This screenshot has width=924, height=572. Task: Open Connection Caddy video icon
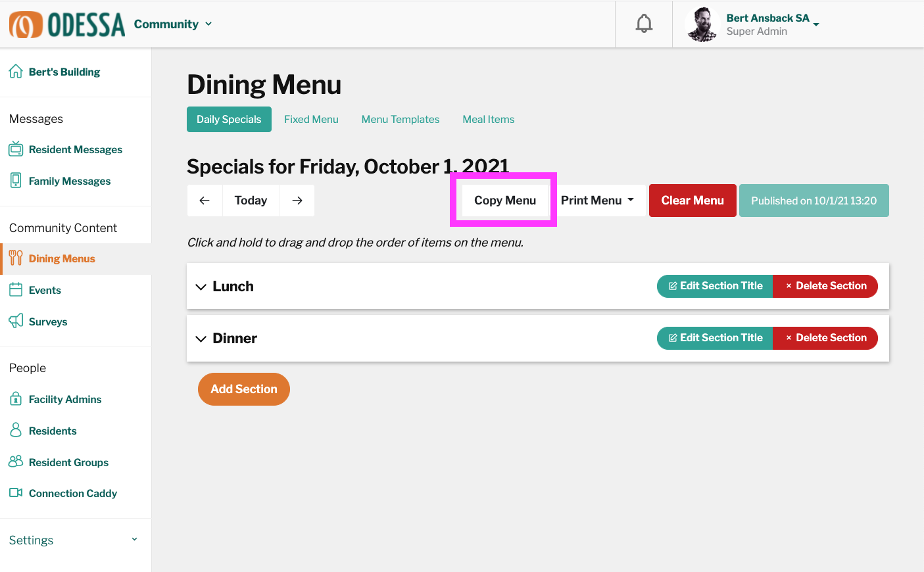16,493
